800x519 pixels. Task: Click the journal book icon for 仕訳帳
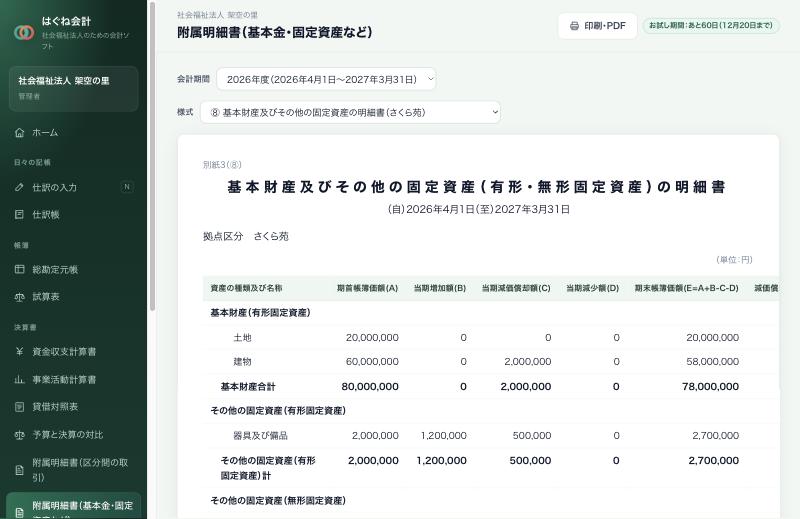tap(19, 214)
